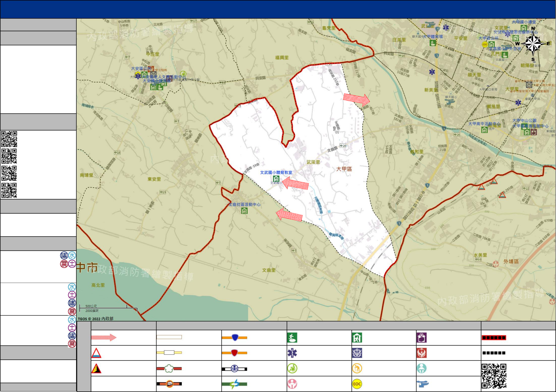Image resolution: width=556 pixels, height=392 pixels.
Task: Click the 平安里 village label
Action: tap(461, 38)
